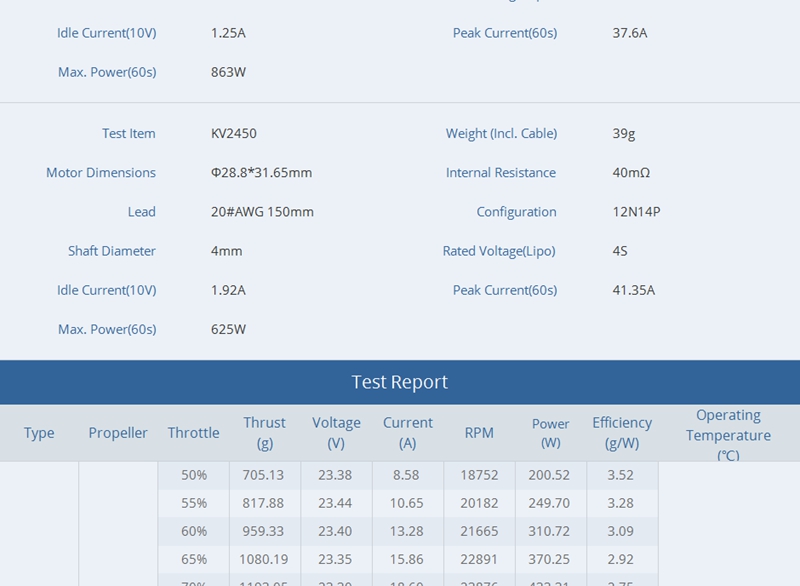This screenshot has width=800, height=586.
Task: Select the RPM column header
Action: point(479,433)
